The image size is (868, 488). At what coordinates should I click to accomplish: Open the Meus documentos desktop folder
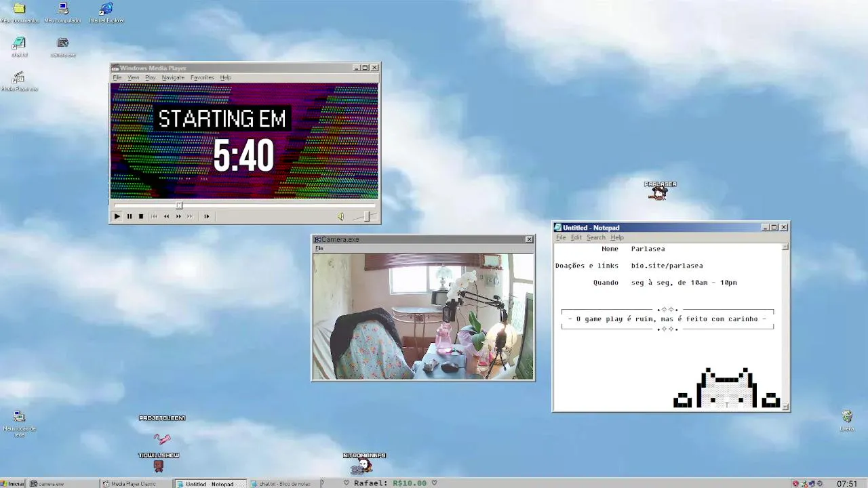19,12
